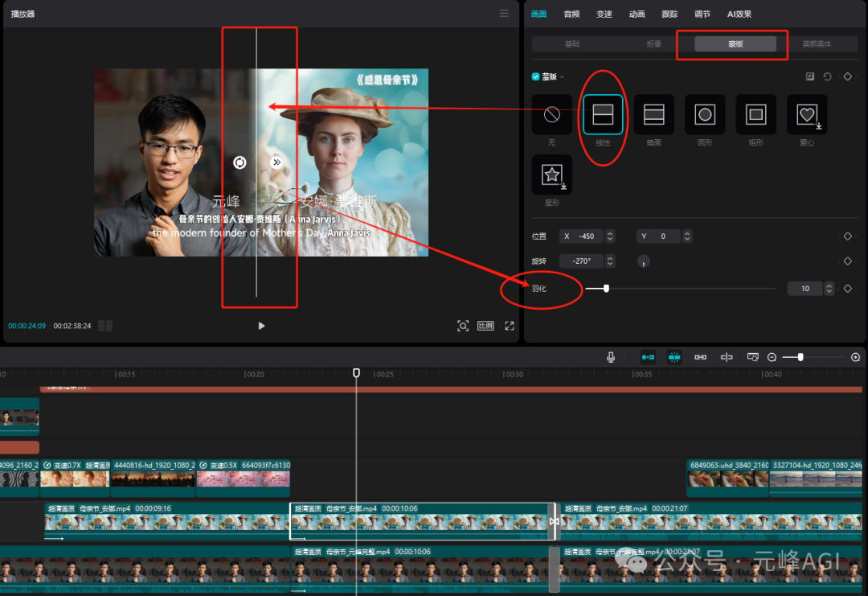This screenshot has width=868, height=596.
Task: Click the record voiceover microphone icon
Action: pyautogui.click(x=611, y=357)
